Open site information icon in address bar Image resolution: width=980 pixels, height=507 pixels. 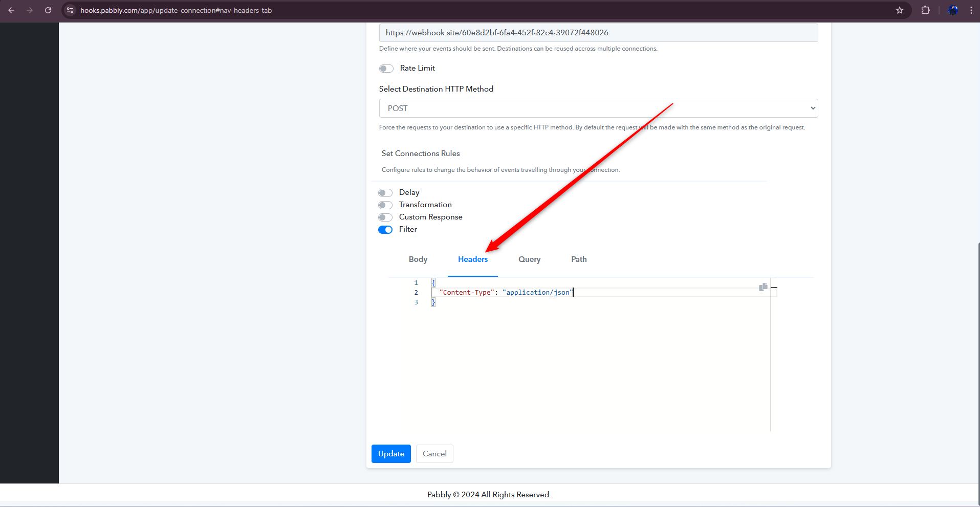71,10
